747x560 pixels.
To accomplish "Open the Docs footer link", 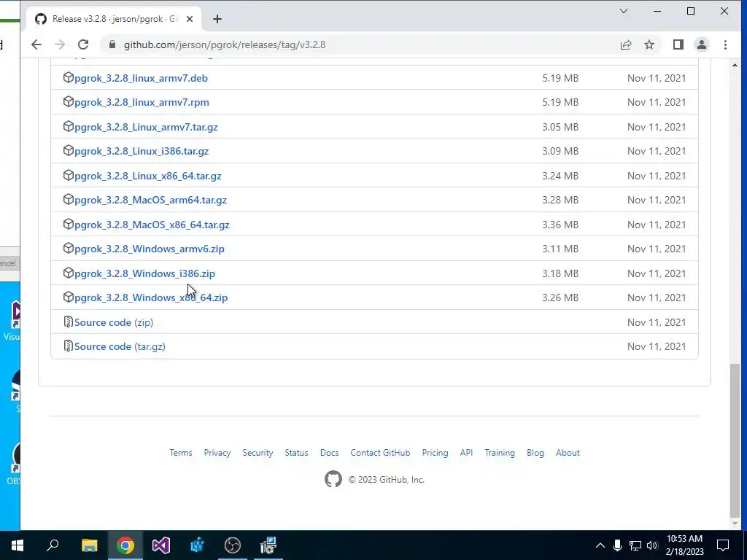I will [329, 453].
